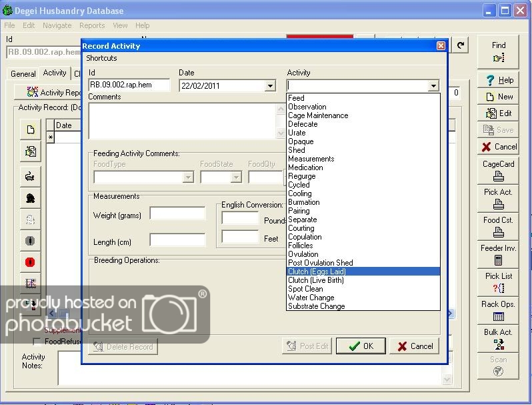
Task: Open the CageCard printer button
Action: [498, 170]
